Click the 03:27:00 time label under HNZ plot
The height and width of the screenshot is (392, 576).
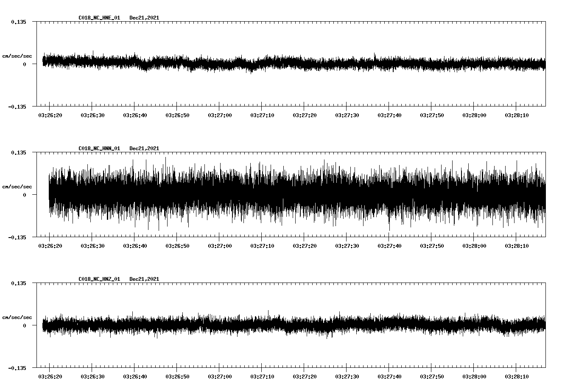pos(220,376)
